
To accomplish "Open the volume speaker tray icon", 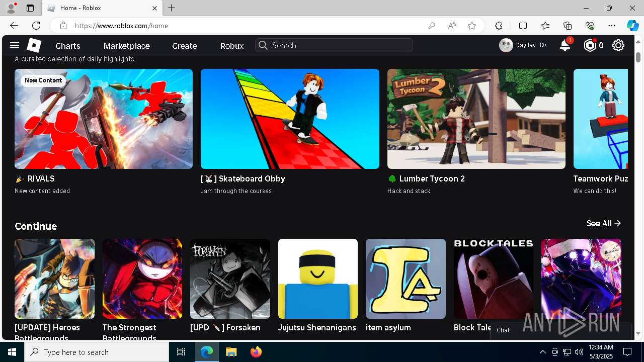I will (x=579, y=352).
